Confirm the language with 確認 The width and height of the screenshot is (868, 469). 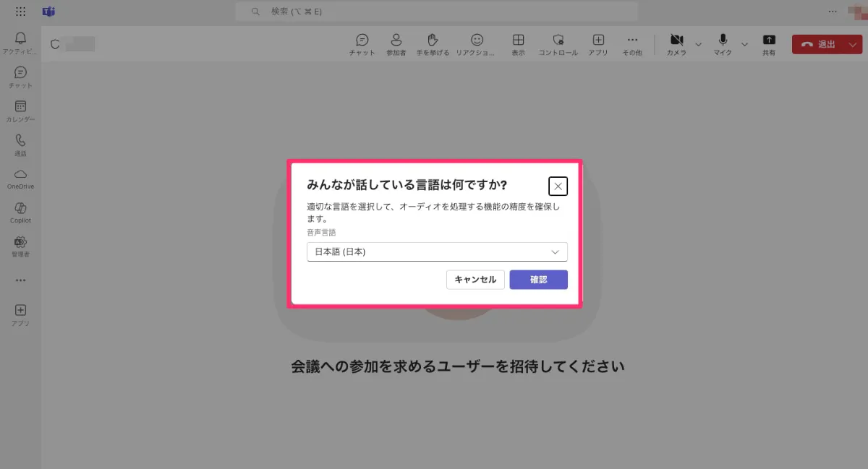pyautogui.click(x=538, y=280)
